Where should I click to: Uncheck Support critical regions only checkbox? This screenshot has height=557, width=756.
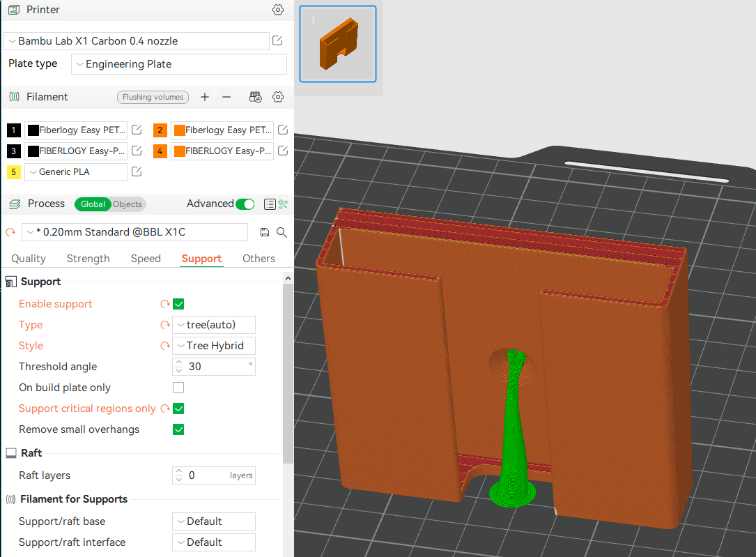(178, 409)
